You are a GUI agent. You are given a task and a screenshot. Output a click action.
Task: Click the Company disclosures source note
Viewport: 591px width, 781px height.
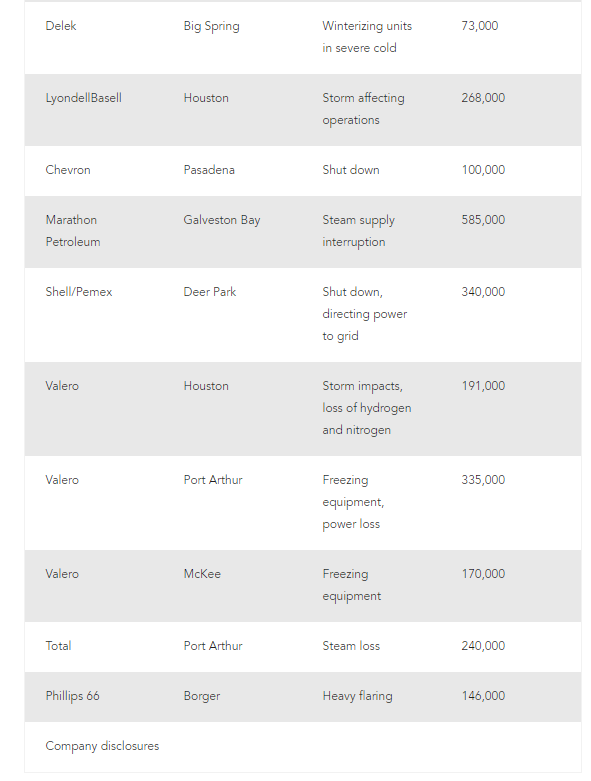(x=102, y=746)
